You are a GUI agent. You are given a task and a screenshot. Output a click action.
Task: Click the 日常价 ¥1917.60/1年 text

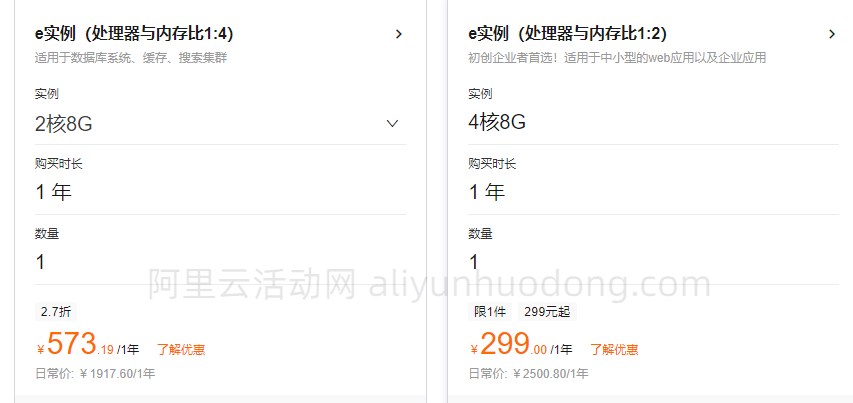(x=95, y=374)
